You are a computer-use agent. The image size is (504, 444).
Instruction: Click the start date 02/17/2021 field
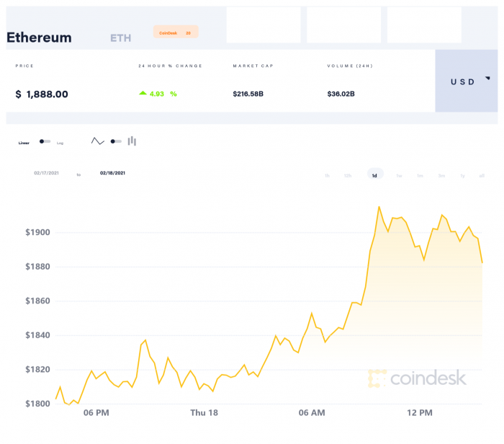click(47, 173)
